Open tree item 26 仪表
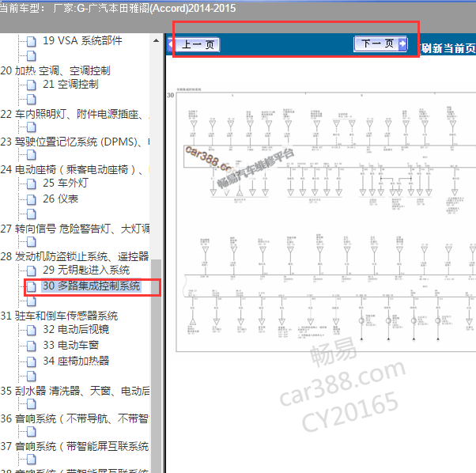The height and width of the screenshot is (473, 476). tap(60, 199)
